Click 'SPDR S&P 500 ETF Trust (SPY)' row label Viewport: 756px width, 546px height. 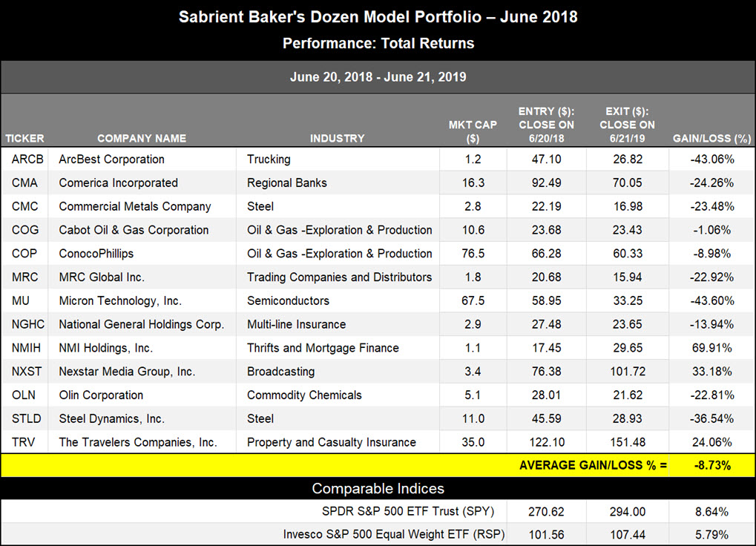coord(408,511)
